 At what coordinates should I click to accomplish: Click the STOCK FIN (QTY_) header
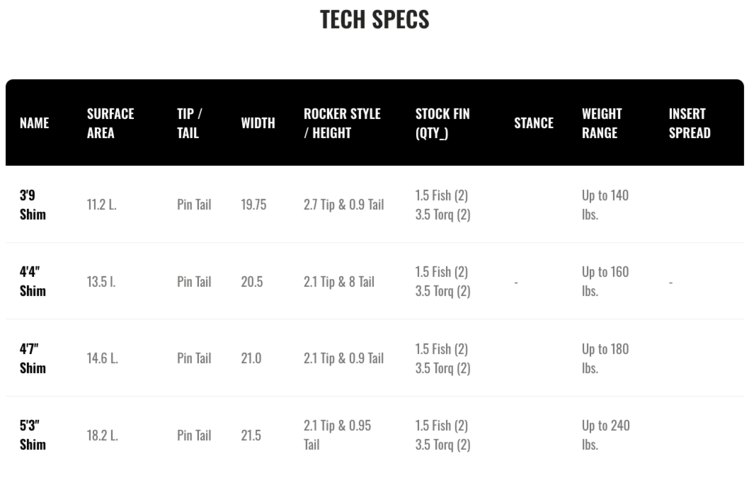[x=442, y=123]
